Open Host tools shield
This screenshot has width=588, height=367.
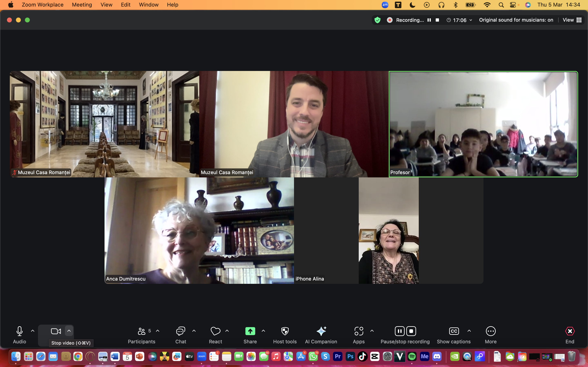(x=285, y=331)
